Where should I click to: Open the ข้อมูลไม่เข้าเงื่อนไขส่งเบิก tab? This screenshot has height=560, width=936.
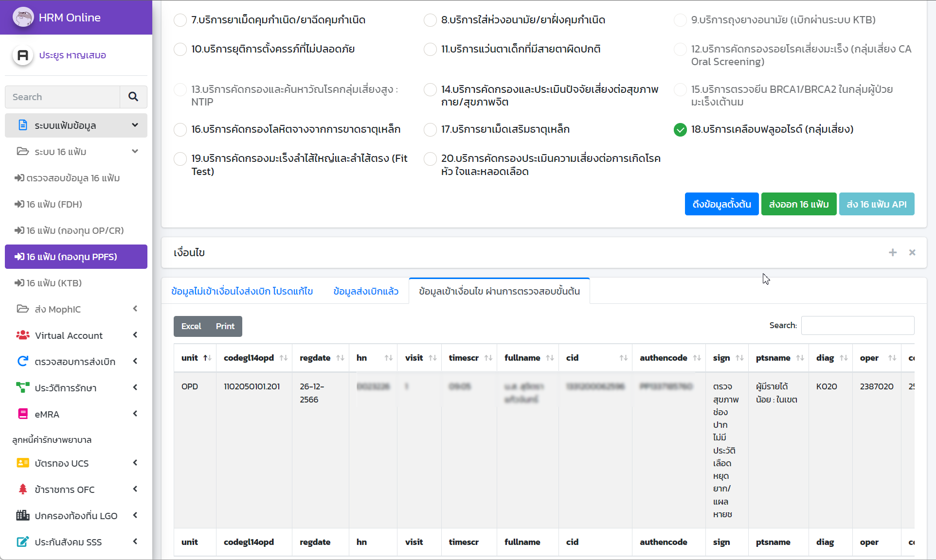[x=242, y=291]
